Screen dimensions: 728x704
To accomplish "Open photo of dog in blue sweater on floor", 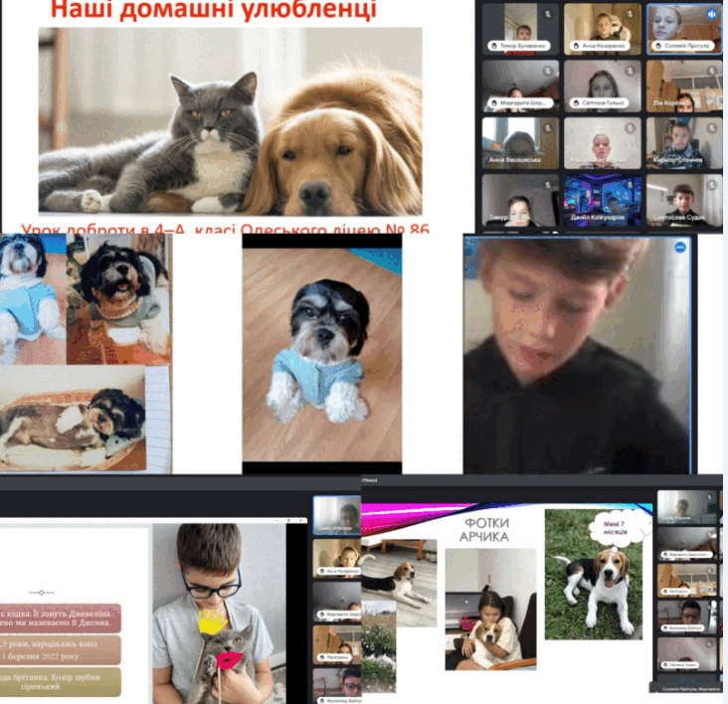I will (x=322, y=355).
